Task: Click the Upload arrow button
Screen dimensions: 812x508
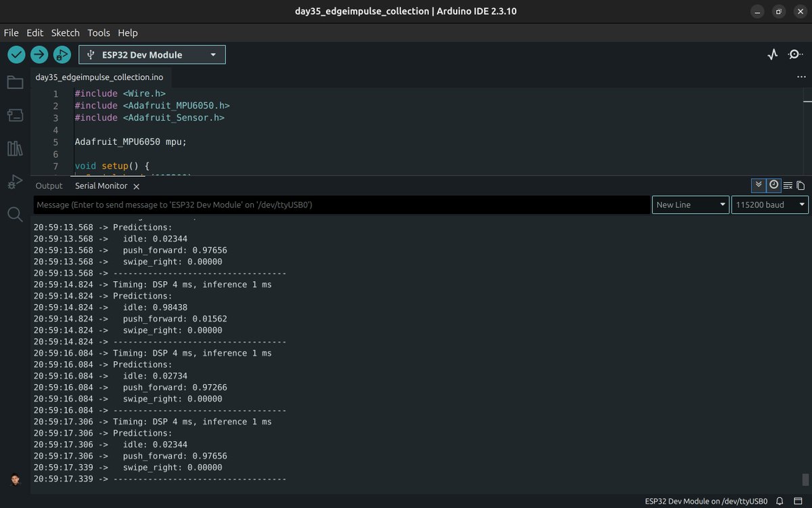Action: pos(39,55)
